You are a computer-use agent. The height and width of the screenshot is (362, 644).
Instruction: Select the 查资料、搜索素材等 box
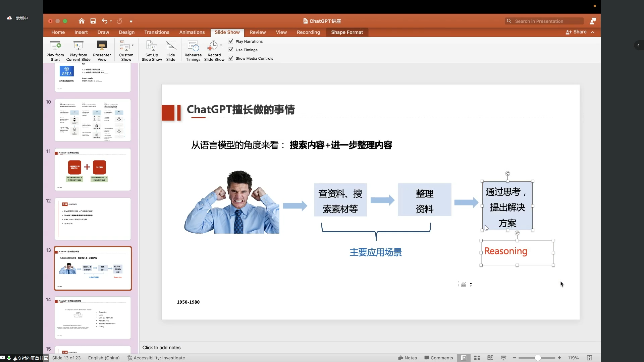coord(340,200)
